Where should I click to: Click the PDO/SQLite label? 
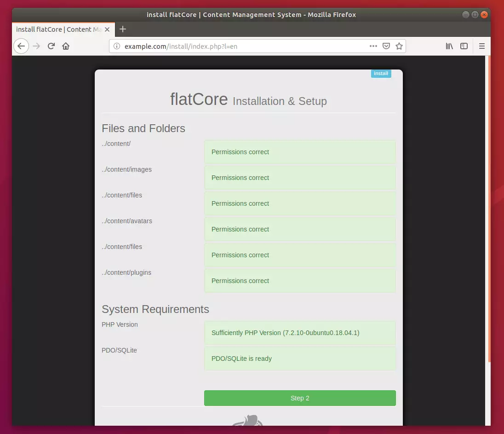[119, 350]
